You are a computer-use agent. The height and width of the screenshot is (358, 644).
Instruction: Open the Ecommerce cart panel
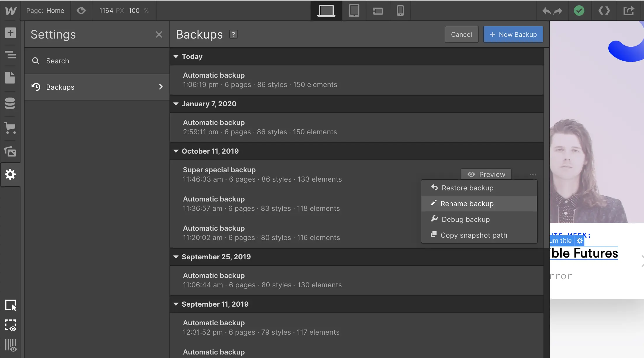pos(10,128)
